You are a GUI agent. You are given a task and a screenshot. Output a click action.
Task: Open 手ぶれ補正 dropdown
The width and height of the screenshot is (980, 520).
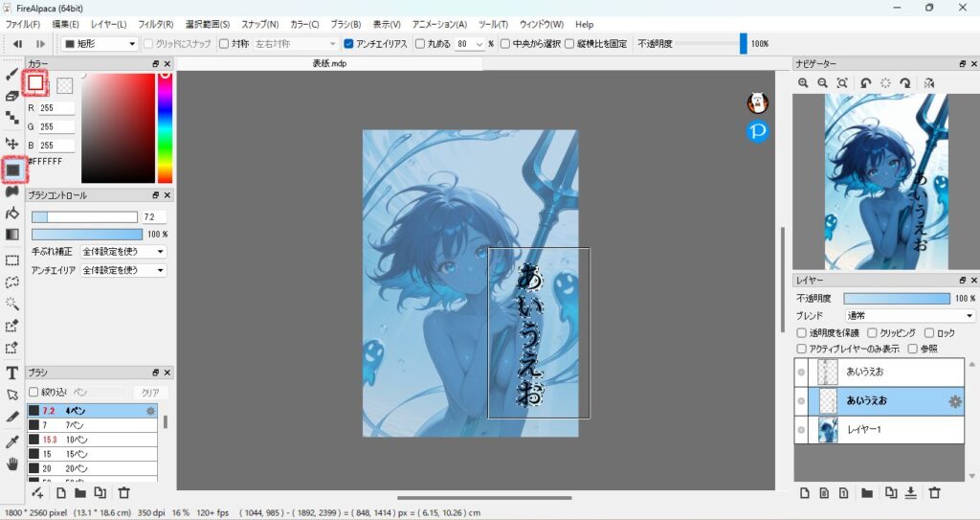coord(123,252)
